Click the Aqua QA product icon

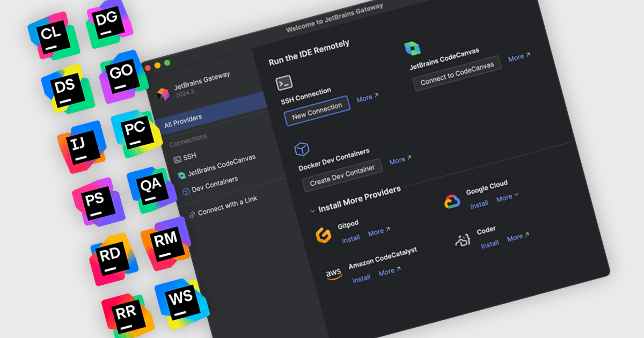[x=151, y=189]
